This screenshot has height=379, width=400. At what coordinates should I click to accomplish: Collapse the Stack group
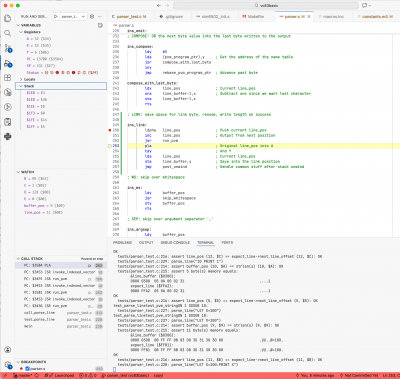click(x=21, y=86)
